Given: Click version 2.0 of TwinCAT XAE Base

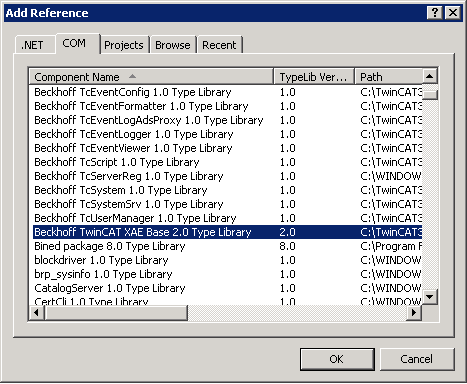Looking at the screenshot, I should [x=287, y=232].
